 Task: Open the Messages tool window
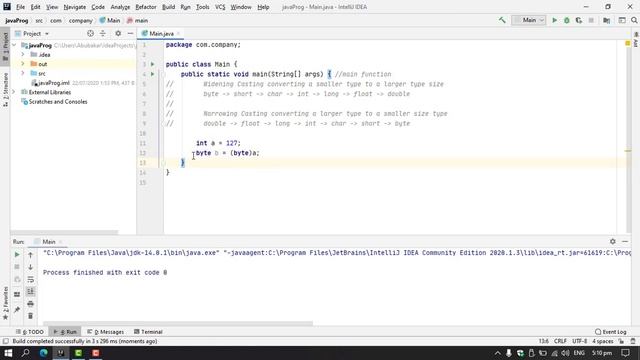(x=106, y=332)
